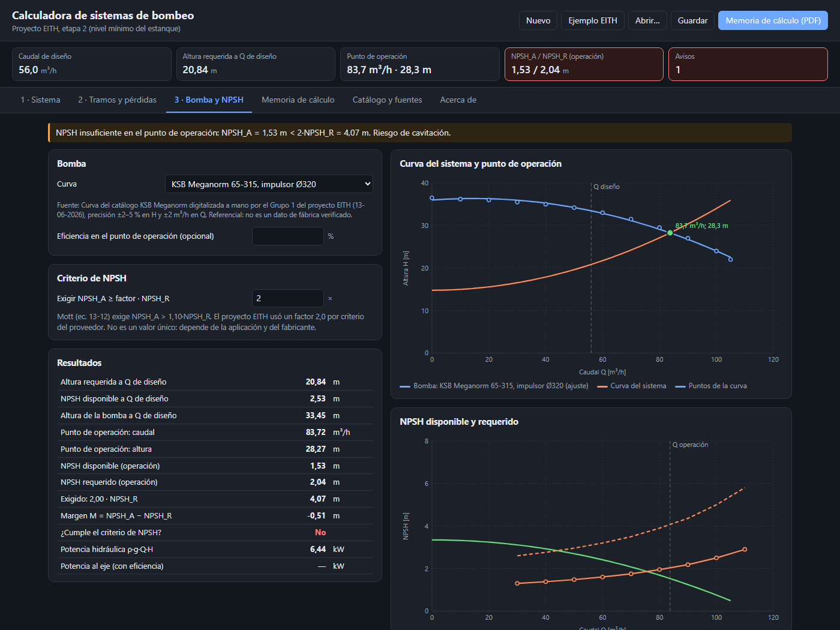Click the NPSH insuficiente warning banner
This screenshot has width=840, height=630.
tap(420, 133)
